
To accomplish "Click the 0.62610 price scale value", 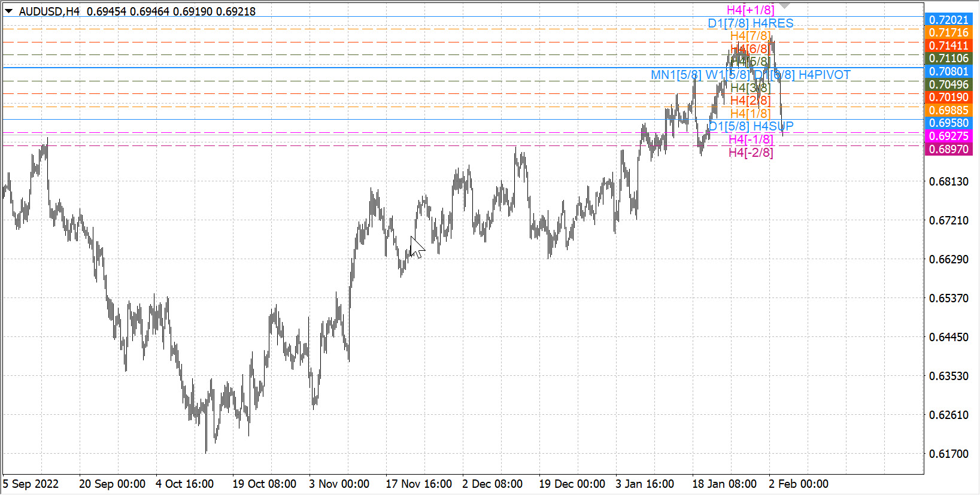I will click(x=948, y=415).
